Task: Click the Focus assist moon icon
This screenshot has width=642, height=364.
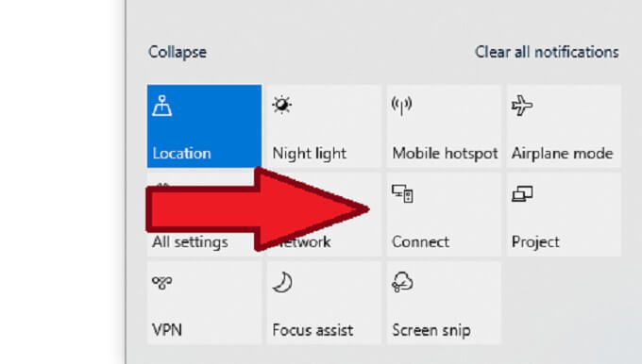Action: (282, 283)
